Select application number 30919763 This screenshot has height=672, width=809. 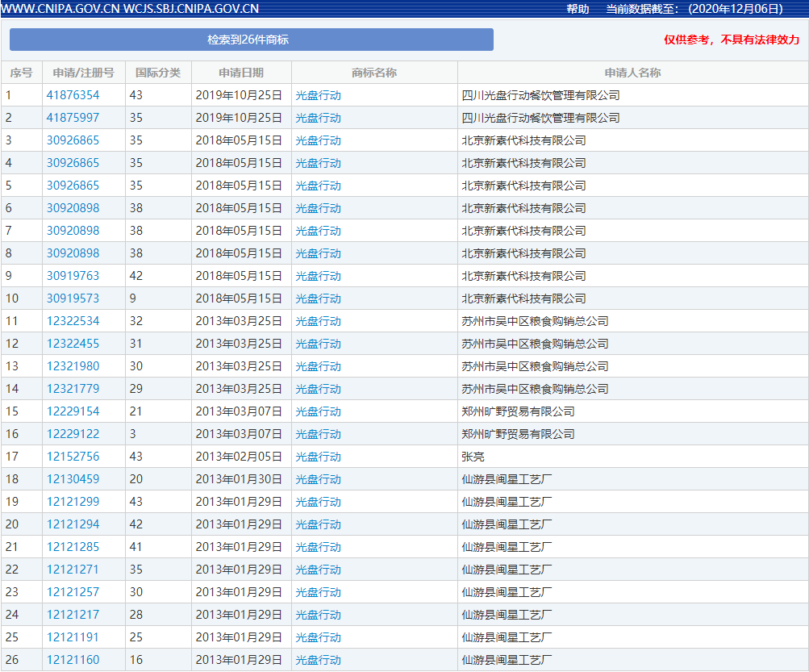73,276
